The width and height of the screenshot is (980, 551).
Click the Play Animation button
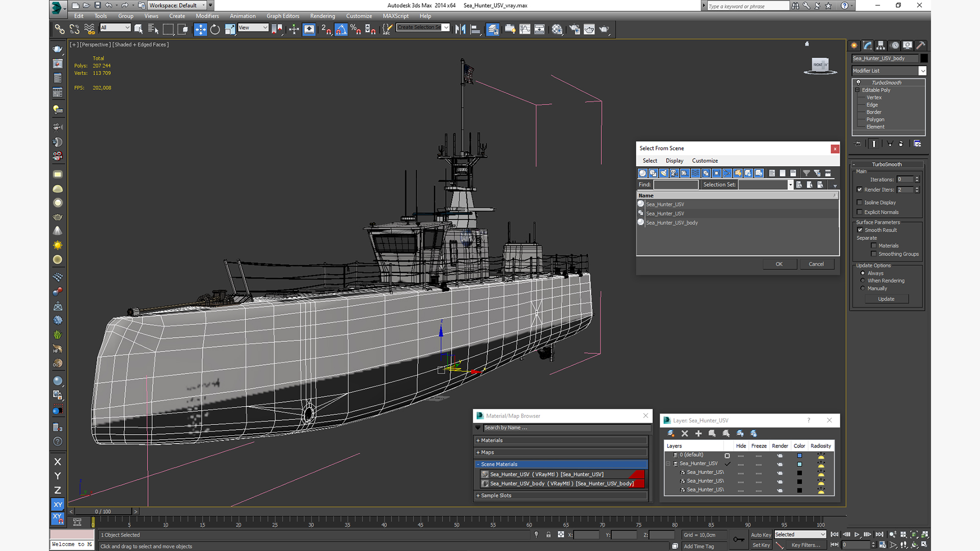click(857, 535)
